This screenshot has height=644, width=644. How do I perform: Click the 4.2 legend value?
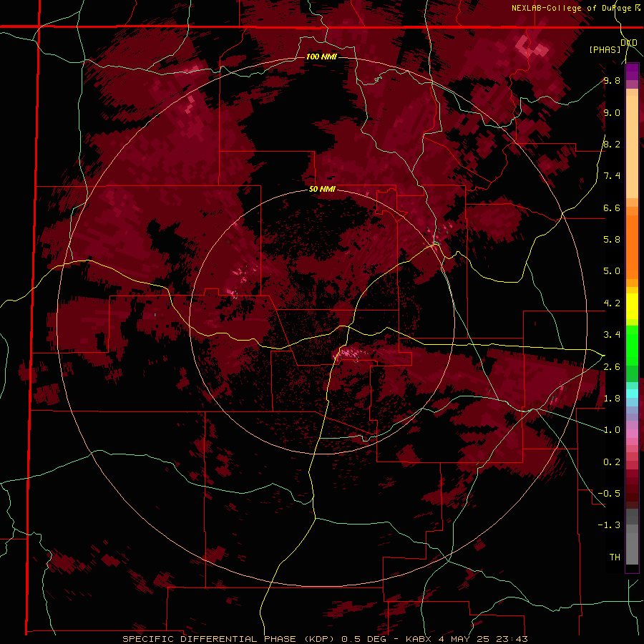(612, 303)
